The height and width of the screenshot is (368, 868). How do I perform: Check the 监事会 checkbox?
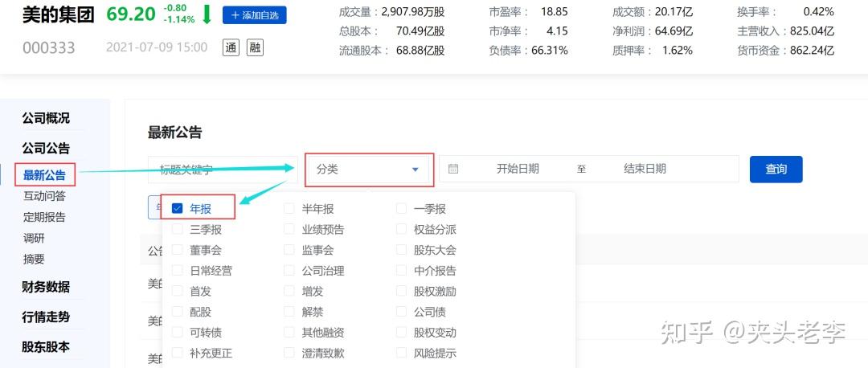[x=289, y=250]
